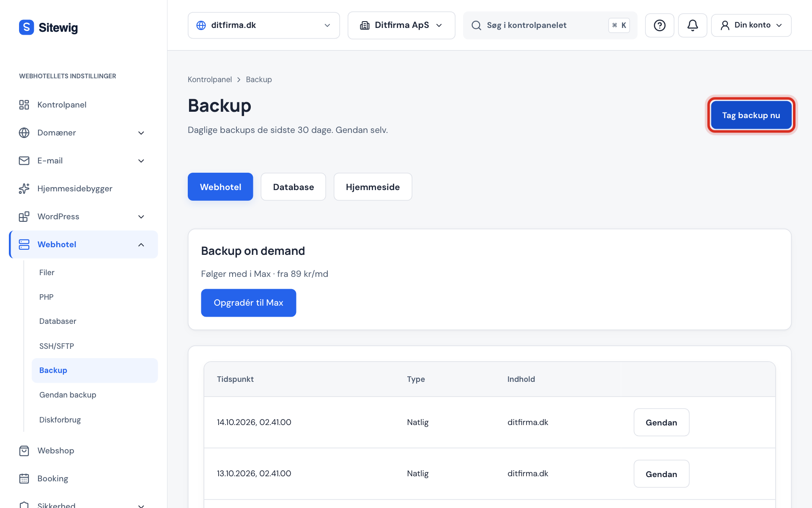This screenshot has height=508, width=812.
Task: Click the globe icon in domain selector
Action: pos(201,25)
